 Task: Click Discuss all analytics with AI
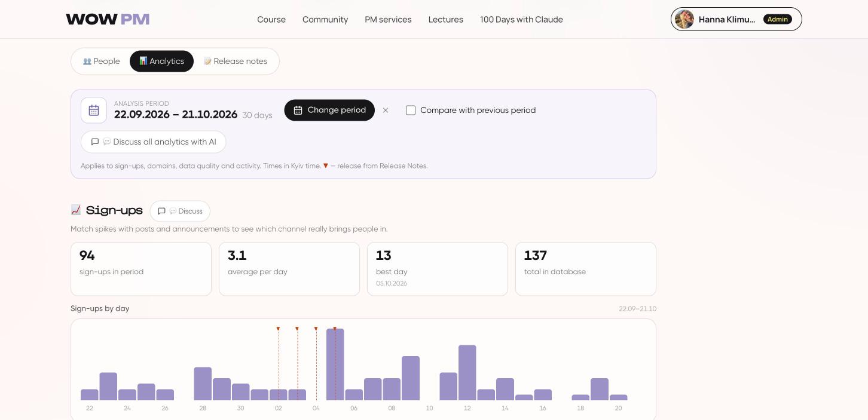coord(154,142)
